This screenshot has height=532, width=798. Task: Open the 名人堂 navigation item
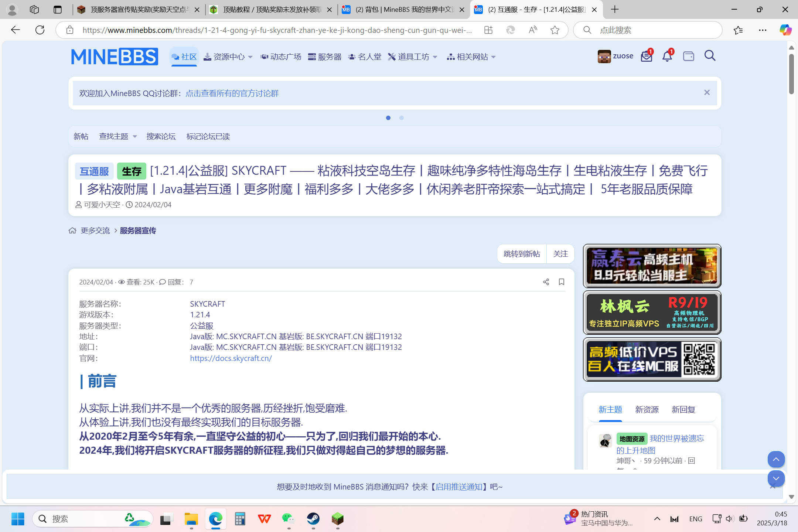365,57
